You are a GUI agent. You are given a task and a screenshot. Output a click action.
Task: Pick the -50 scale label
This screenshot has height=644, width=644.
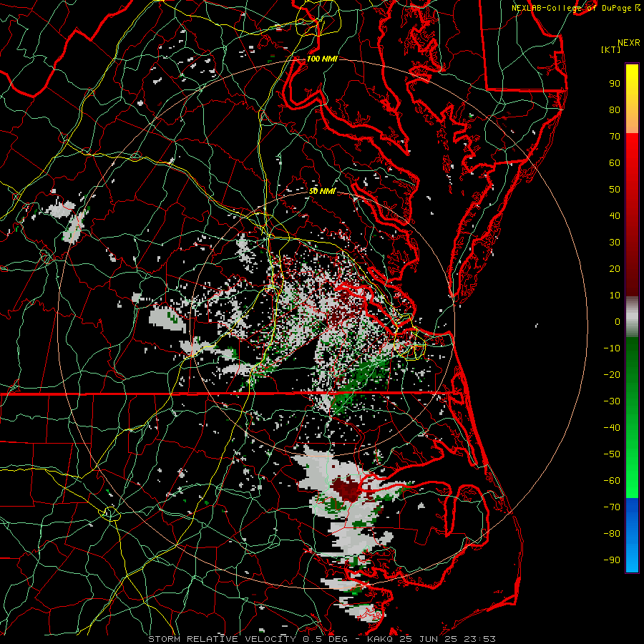pos(612,454)
